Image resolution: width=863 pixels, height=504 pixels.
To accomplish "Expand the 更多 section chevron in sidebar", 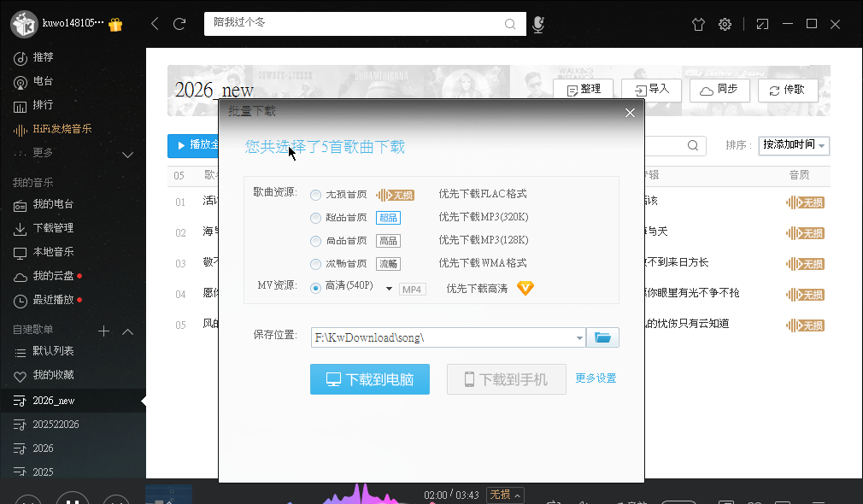I will (x=127, y=155).
